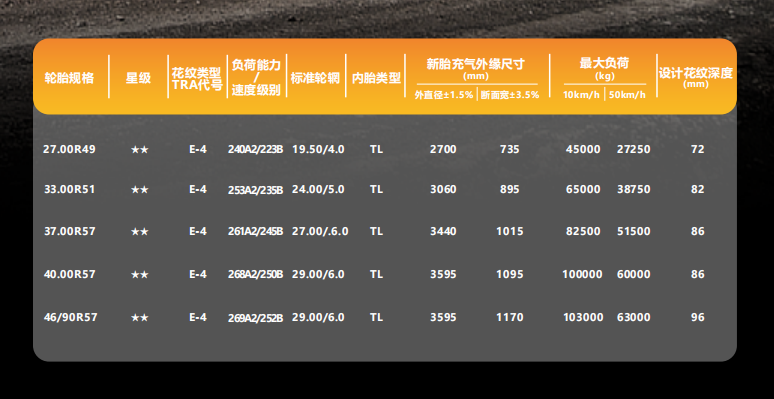Click the 星级 column header

[138, 78]
